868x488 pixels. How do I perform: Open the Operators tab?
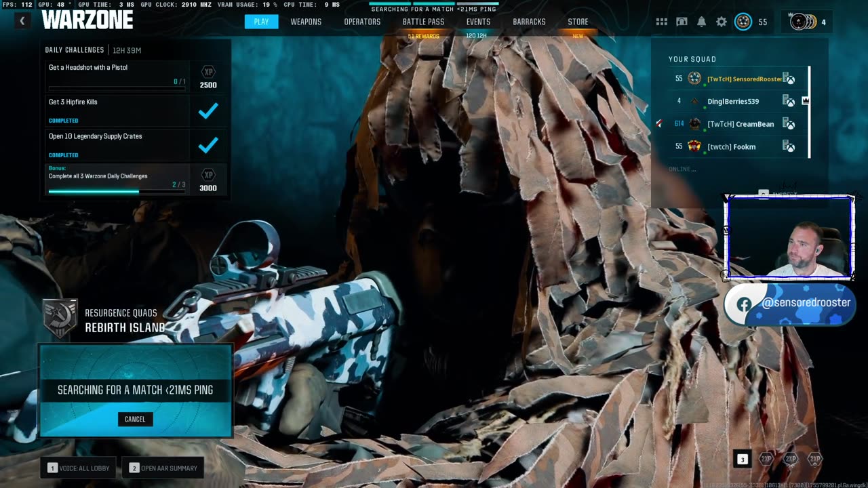362,22
